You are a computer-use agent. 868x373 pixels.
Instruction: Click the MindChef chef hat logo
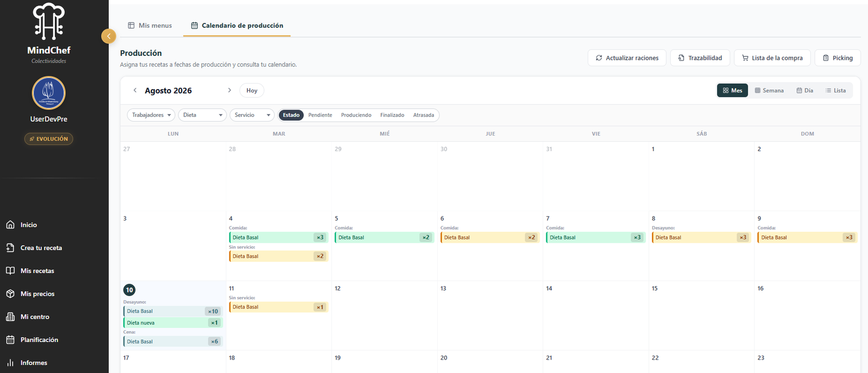coord(49,22)
